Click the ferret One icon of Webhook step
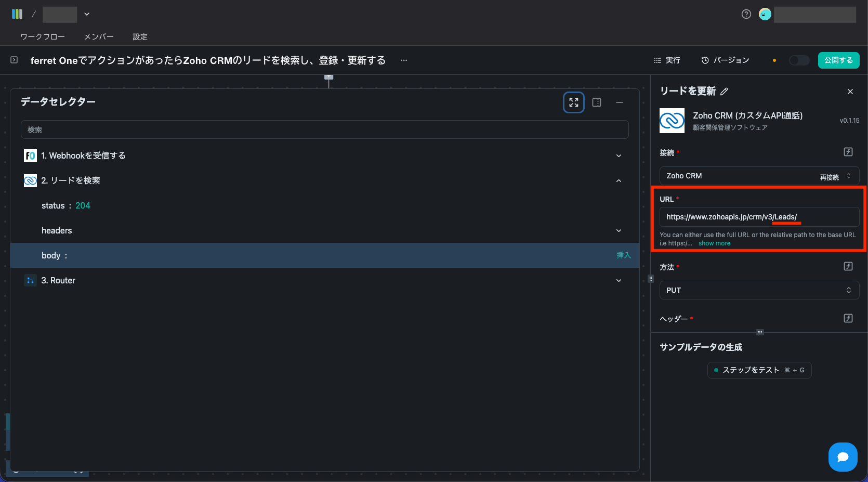The height and width of the screenshot is (482, 868). [30, 155]
